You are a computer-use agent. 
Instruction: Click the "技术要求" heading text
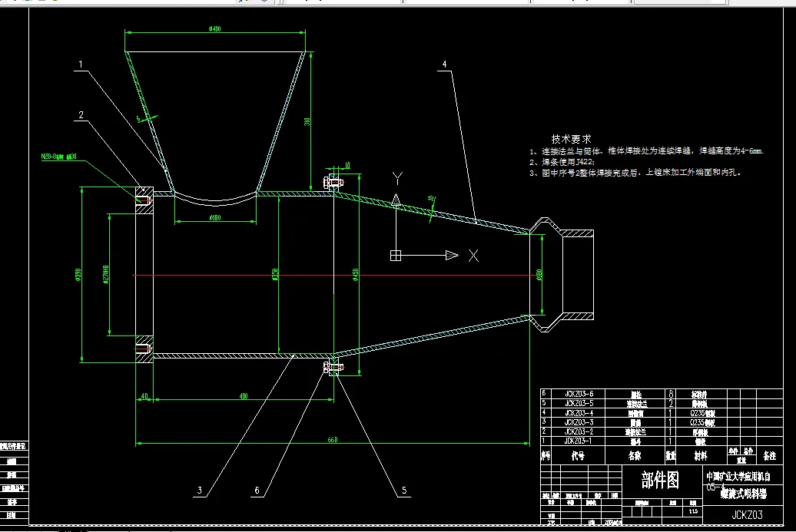click(x=571, y=139)
